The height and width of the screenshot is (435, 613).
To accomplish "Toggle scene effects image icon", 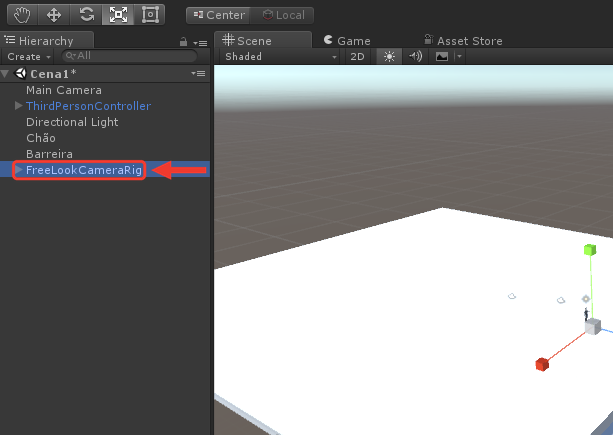I will tap(442, 57).
